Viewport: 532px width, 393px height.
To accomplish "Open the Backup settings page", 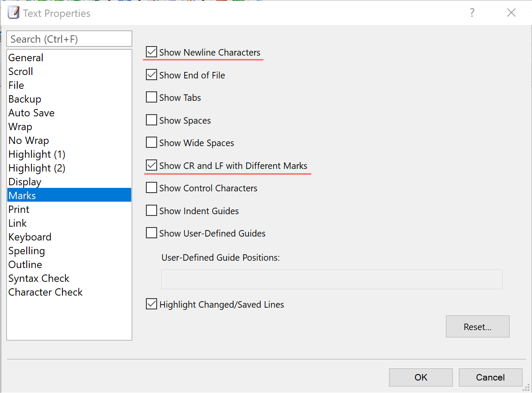I will click(x=69, y=99).
